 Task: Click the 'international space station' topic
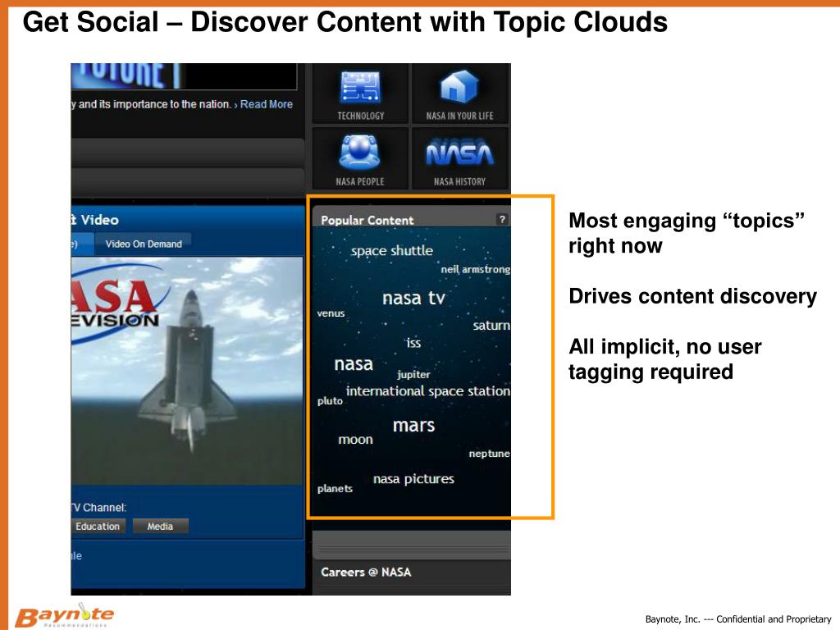tap(428, 391)
